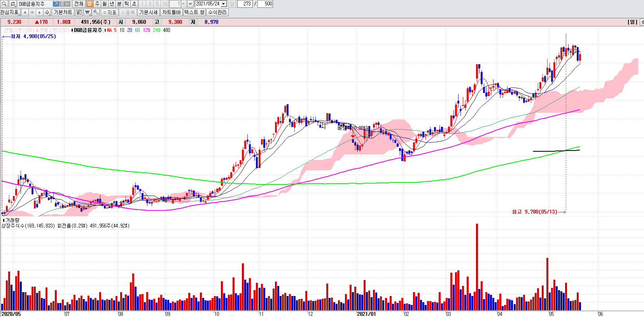Select the 일 daily period toggle
This screenshot has width=644, height=317.
90,4
